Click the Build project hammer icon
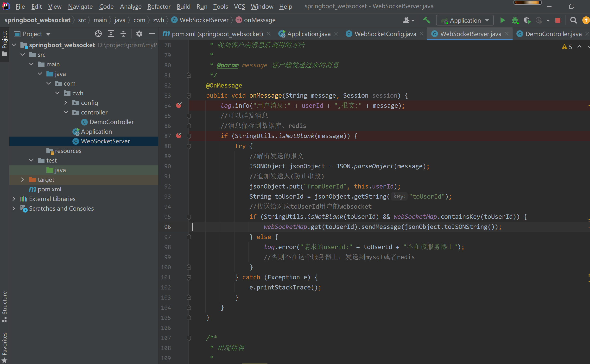Viewport: 590px width, 364px height. [x=427, y=20]
